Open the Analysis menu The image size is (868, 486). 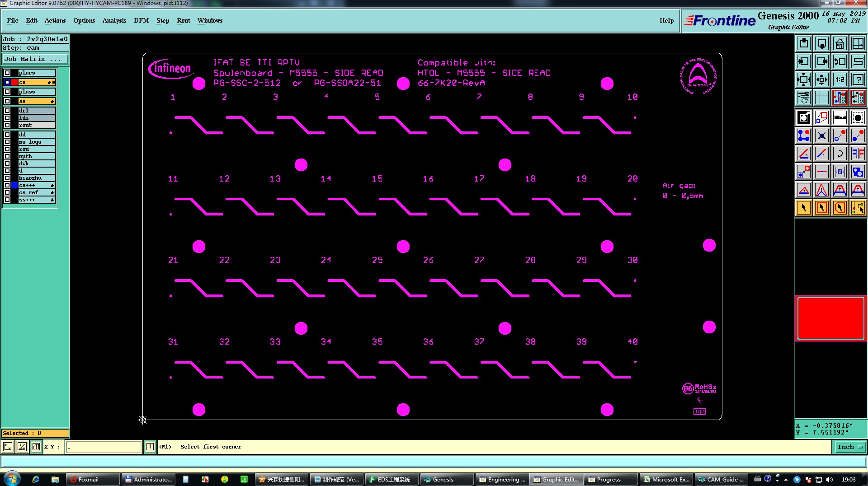point(114,21)
